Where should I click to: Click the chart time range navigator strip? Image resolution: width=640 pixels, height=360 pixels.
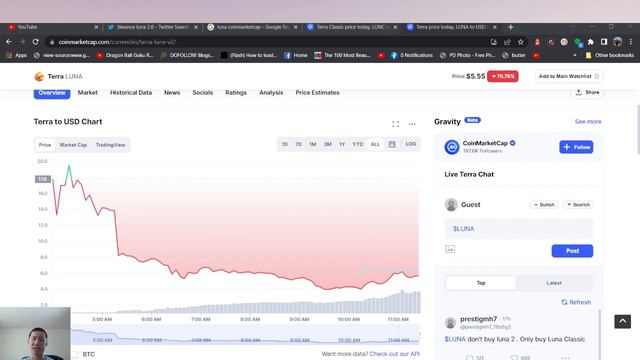[x=245, y=335]
